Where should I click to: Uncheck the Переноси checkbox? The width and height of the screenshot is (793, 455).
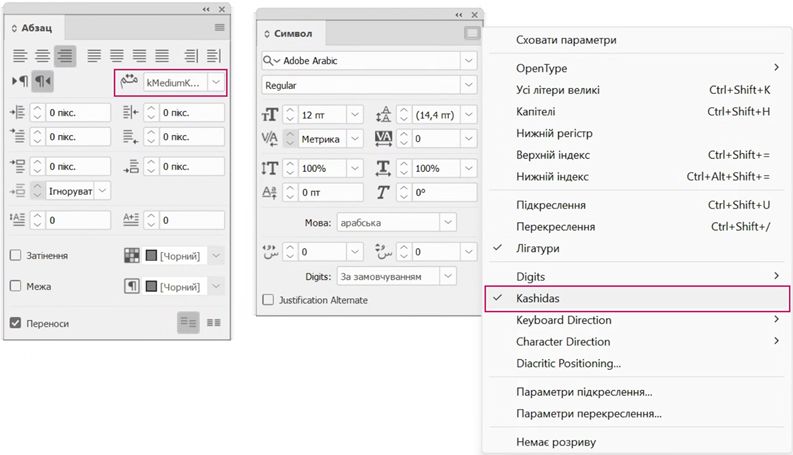pyautogui.click(x=16, y=323)
